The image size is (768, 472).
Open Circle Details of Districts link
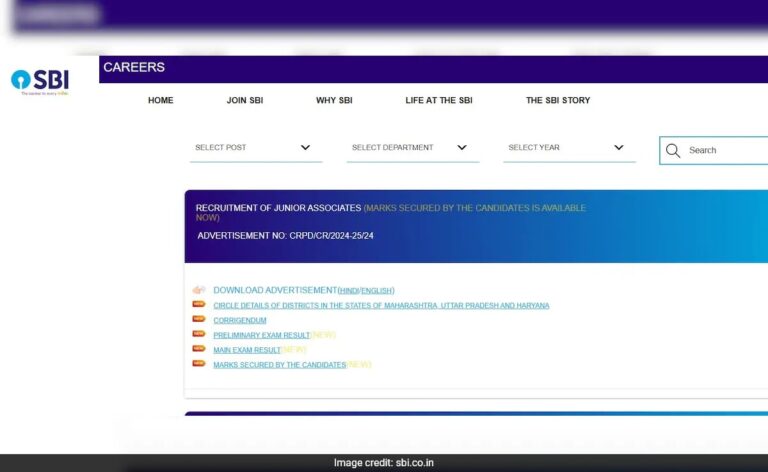tap(381, 306)
